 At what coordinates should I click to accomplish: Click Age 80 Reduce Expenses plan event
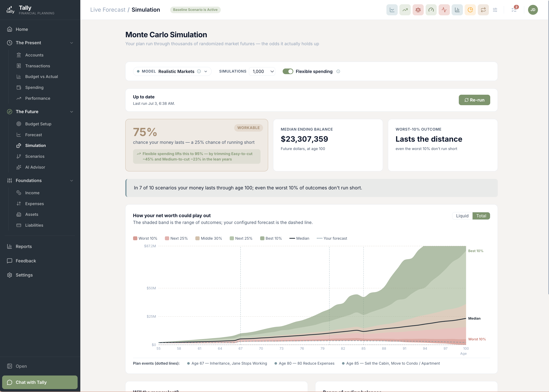click(304, 363)
